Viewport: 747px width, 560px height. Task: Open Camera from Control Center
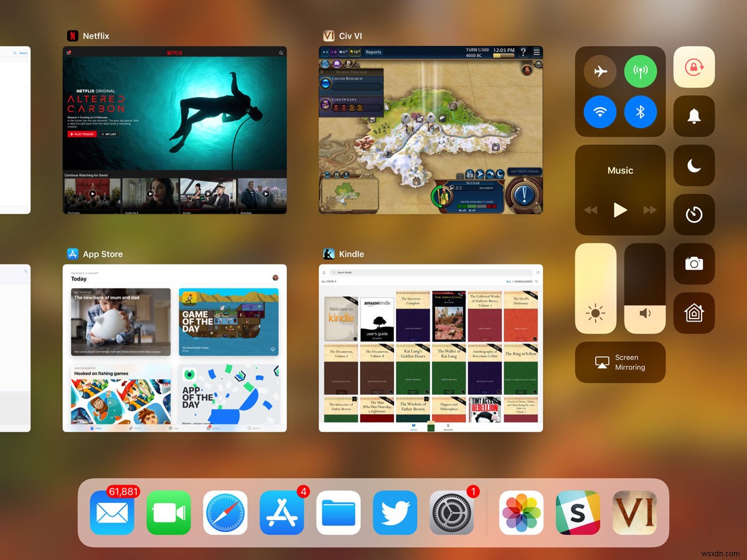tap(693, 264)
